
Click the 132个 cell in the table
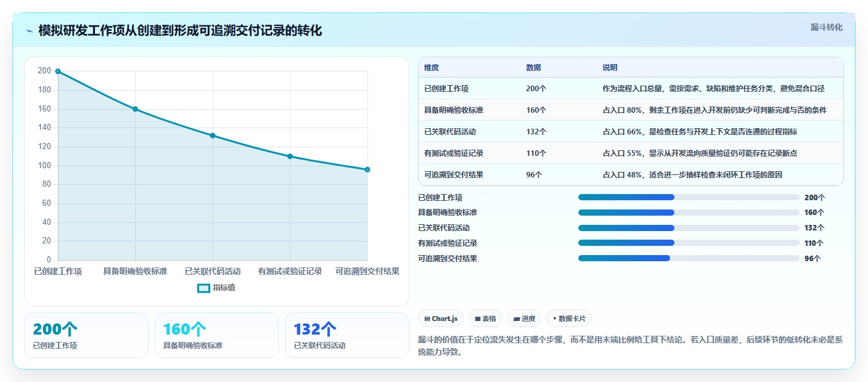tap(536, 132)
